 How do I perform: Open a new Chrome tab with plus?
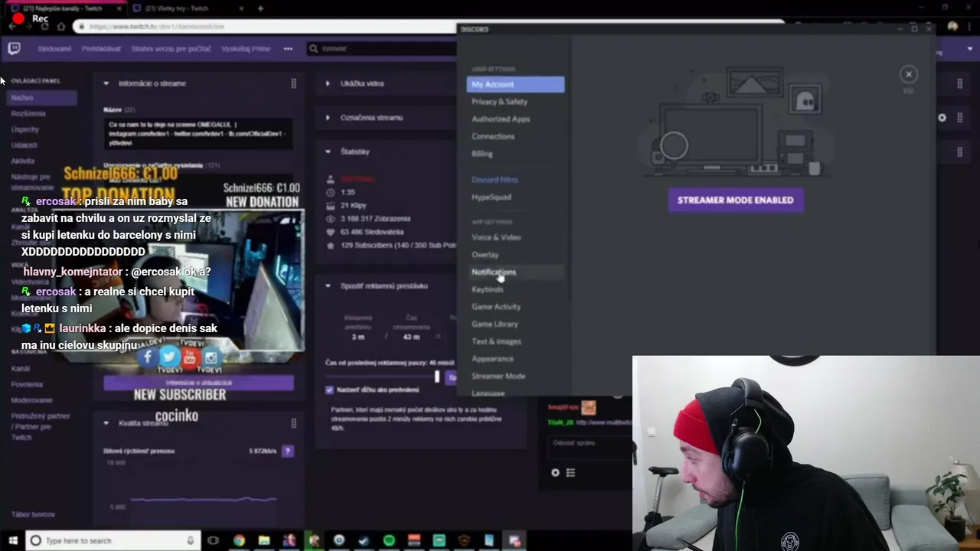coord(260,8)
